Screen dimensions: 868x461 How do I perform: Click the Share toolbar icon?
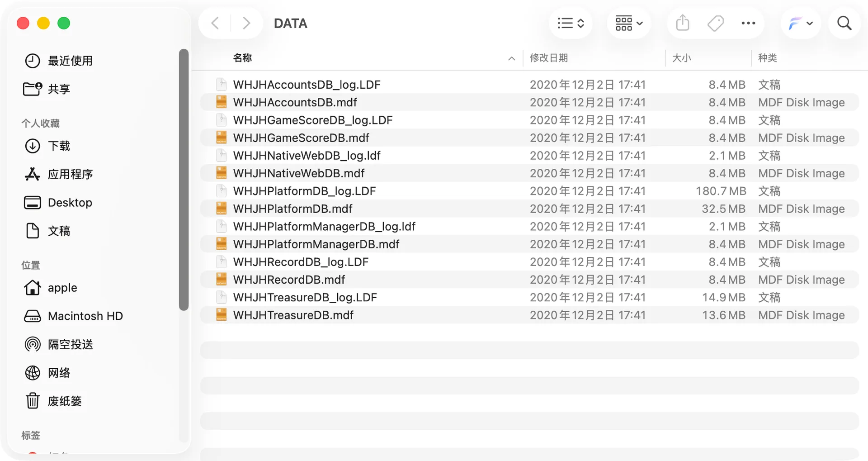683,23
